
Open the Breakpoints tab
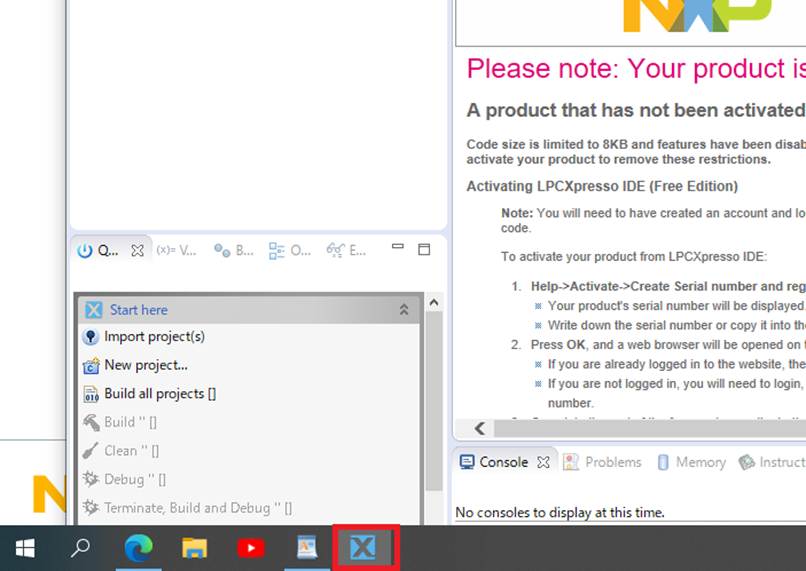234,250
